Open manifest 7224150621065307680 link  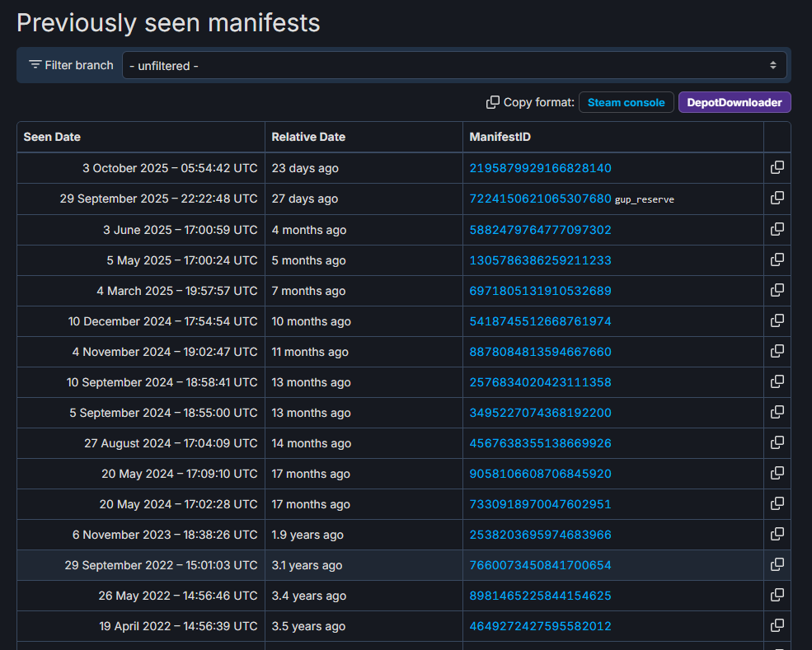540,199
